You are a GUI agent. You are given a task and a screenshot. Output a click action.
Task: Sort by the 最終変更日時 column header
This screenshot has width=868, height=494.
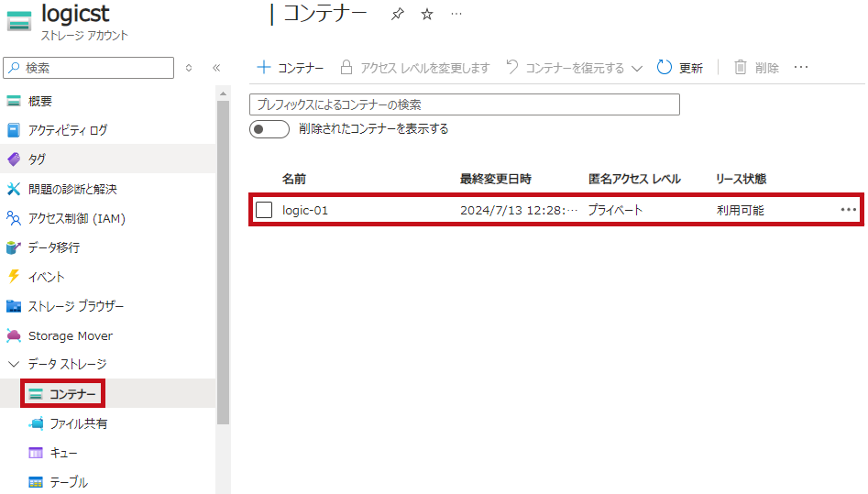pyautogui.click(x=495, y=179)
